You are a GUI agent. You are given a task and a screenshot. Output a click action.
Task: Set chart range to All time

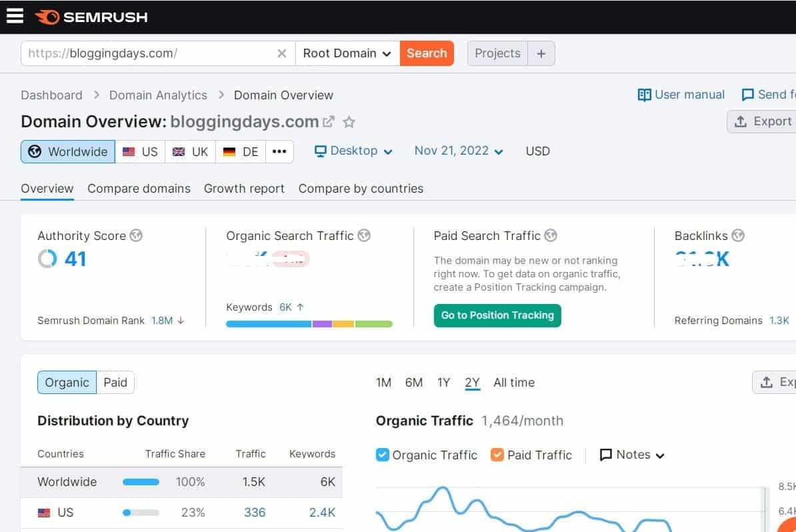click(x=514, y=383)
